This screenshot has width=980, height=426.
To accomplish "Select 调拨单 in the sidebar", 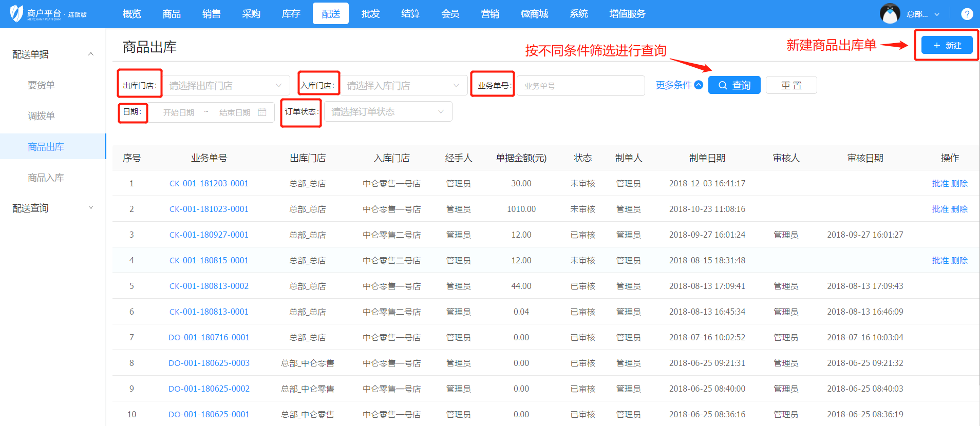I will pyautogui.click(x=41, y=116).
